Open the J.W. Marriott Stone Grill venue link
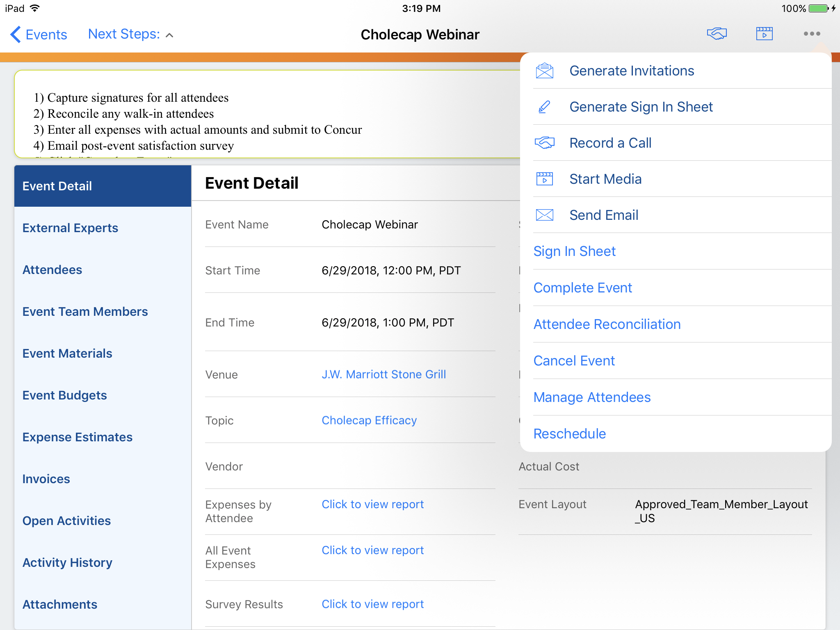Image resolution: width=840 pixels, height=630 pixels. click(383, 374)
